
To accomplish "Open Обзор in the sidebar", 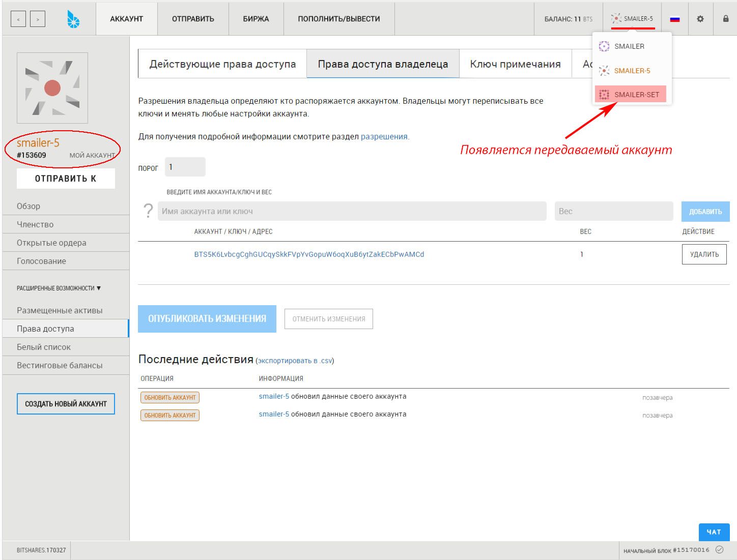I will (x=66, y=206).
